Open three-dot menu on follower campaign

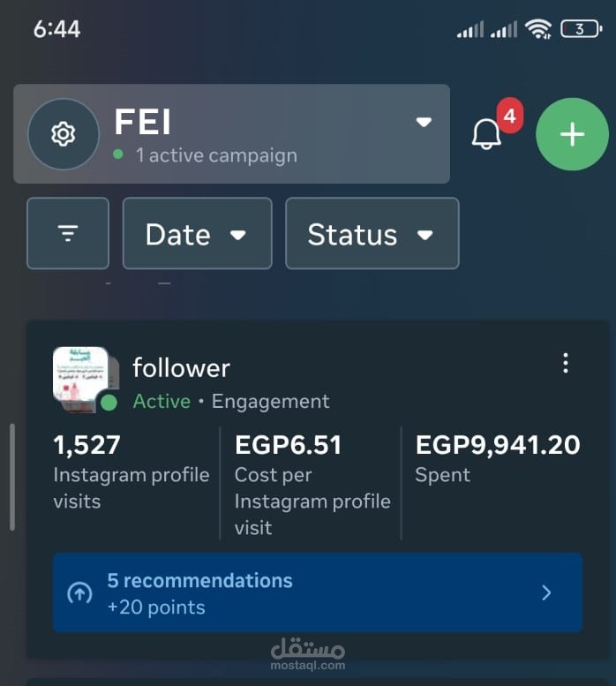pyautogui.click(x=566, y=363)
